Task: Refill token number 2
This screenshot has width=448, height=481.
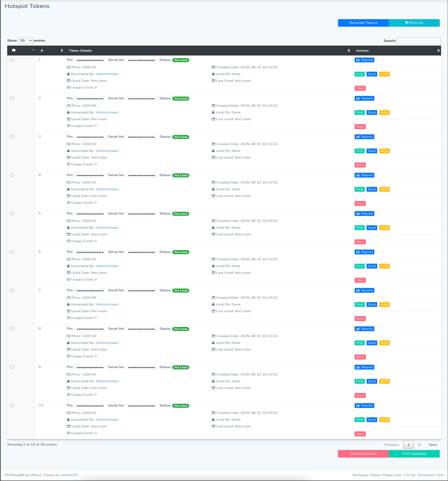Action: (384, 113)
